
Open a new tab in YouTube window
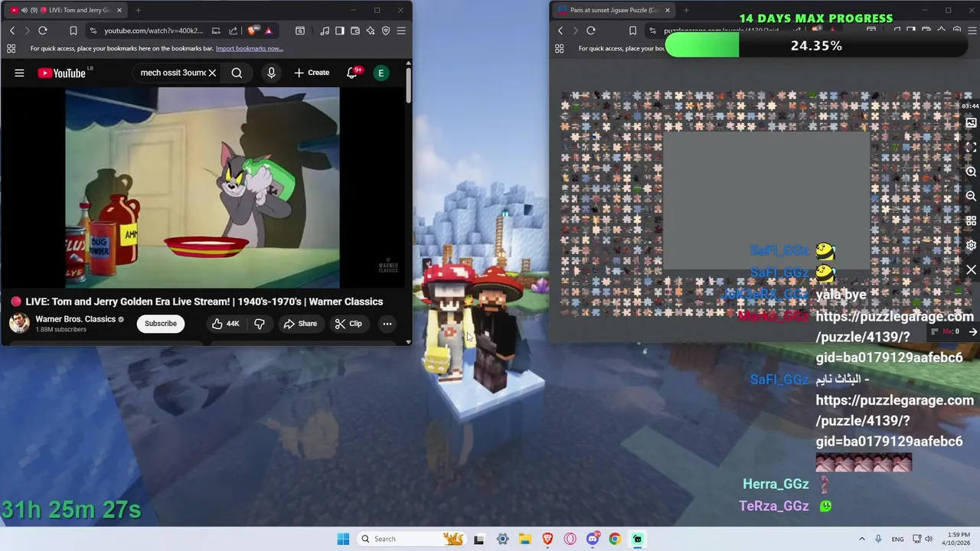tap(138, 10)
